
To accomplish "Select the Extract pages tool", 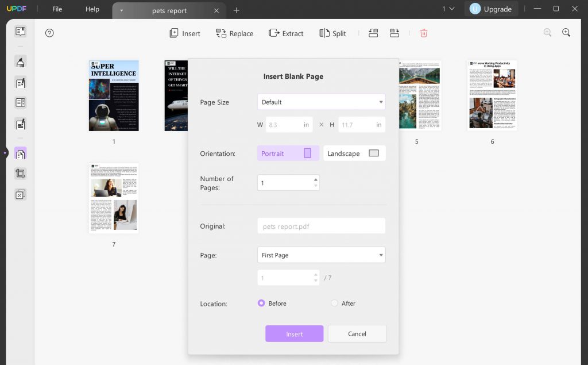I will coord(286,33).
